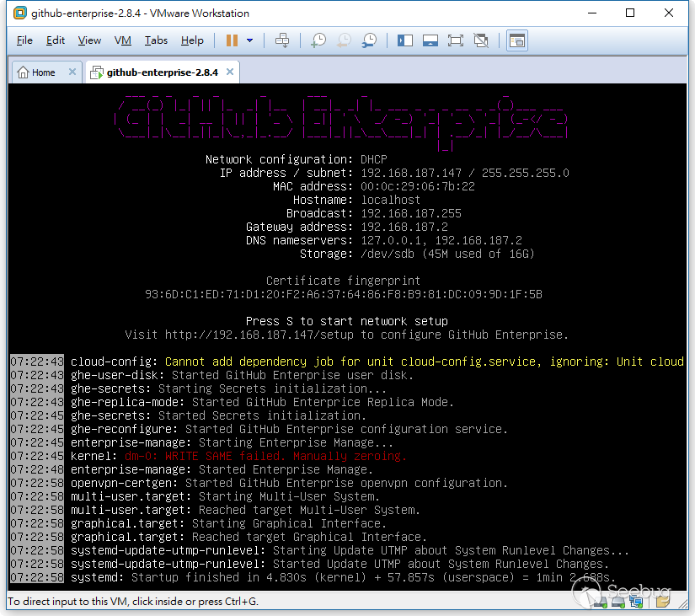Open the power options dropdown arrow
Image resolution: width=695 pixels, height=616 pixels.
[250, 40]
